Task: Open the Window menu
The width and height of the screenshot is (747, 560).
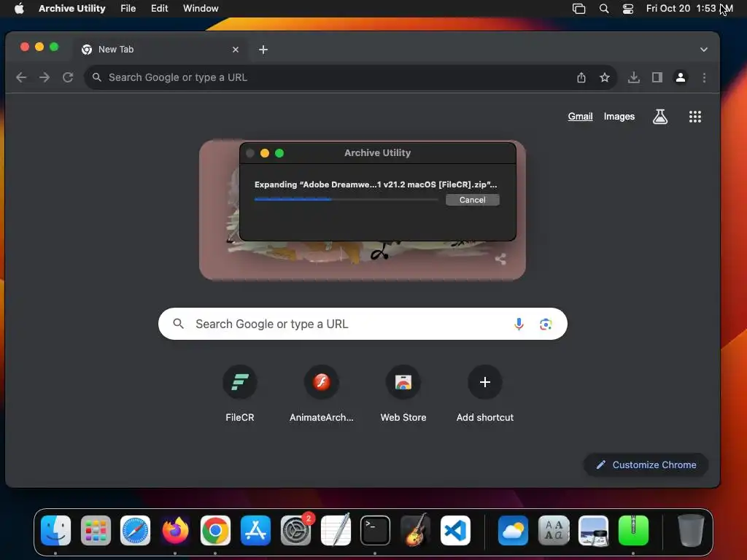Action: pos(201,8)
